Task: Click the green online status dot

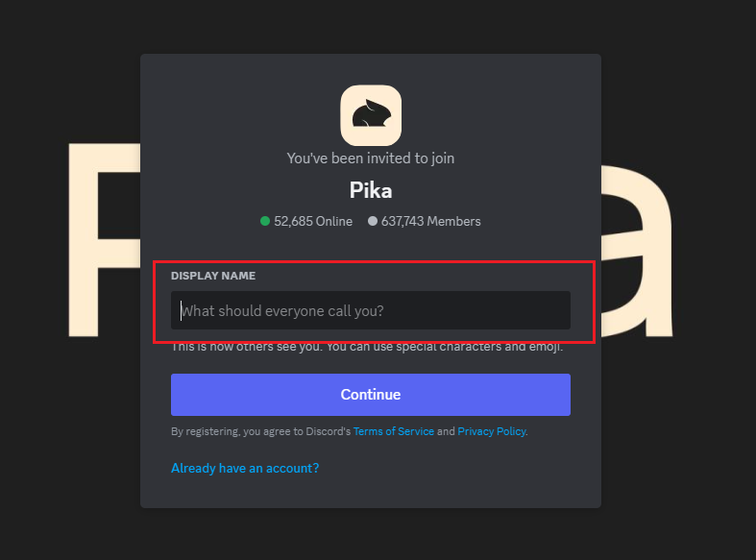Action: coord(265,221)
